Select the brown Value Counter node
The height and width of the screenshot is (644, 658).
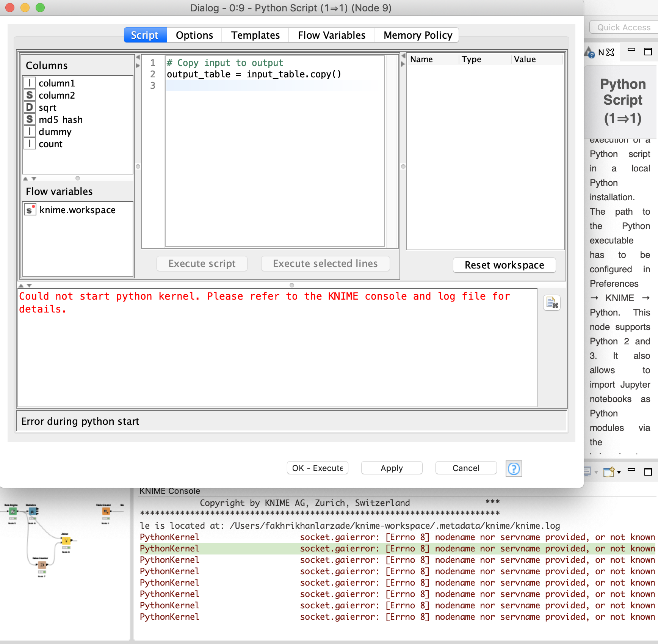tap(42, 565)
